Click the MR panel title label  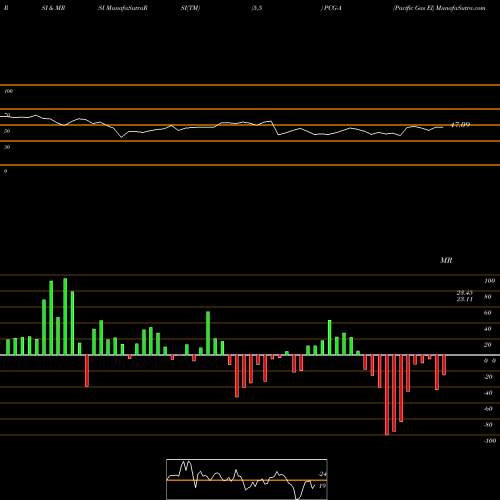click(x=446, y=260)
